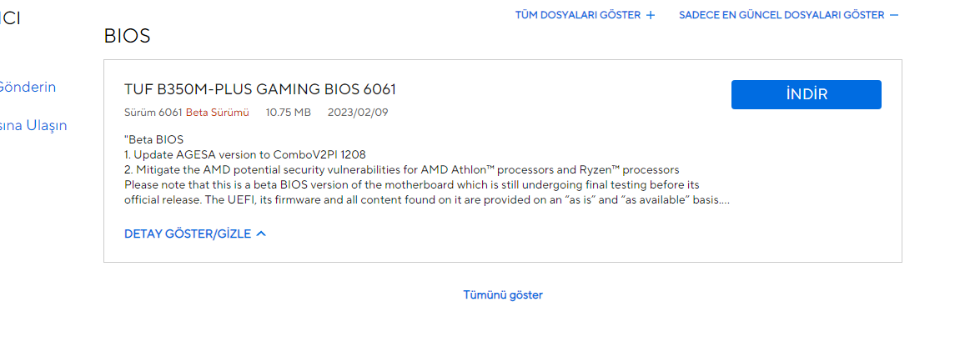Open the Ulaşın sidebar link
Screen dimensions: 980x352
point(33,126)
